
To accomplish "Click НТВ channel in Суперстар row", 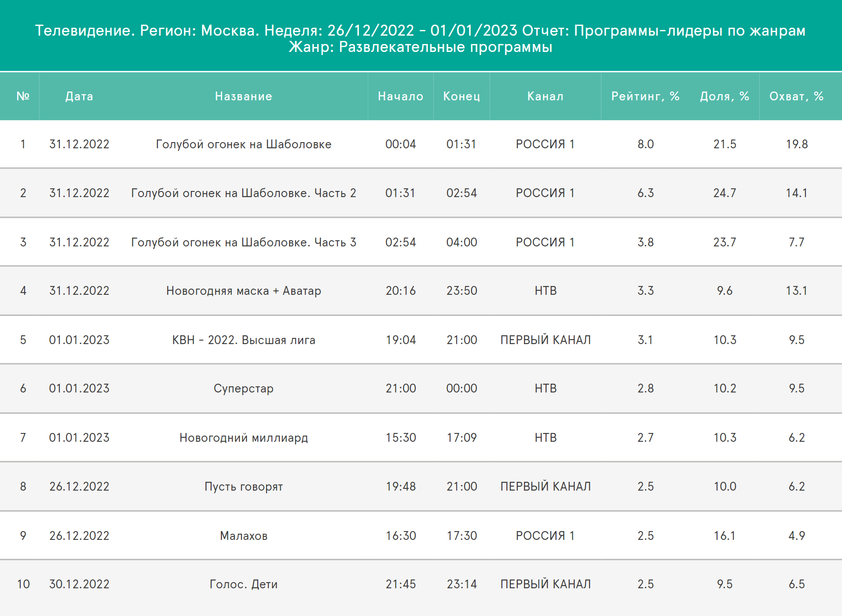I will (545, 389).
